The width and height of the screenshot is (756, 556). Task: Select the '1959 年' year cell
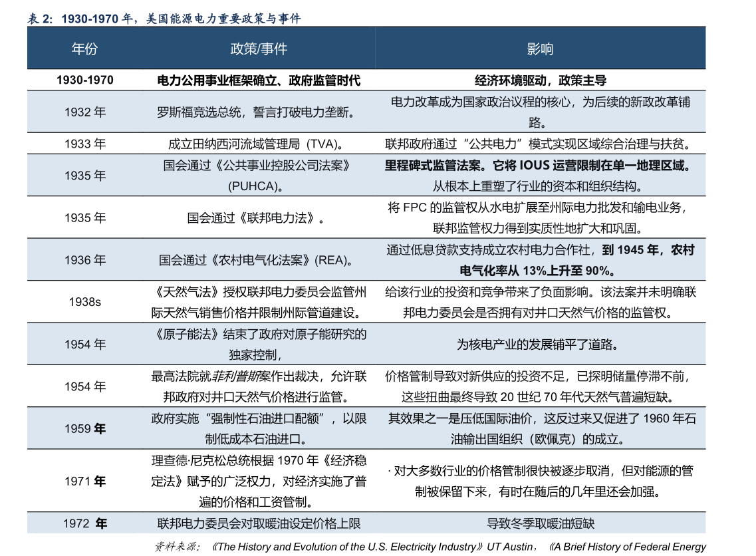click(x=85, y=429)
